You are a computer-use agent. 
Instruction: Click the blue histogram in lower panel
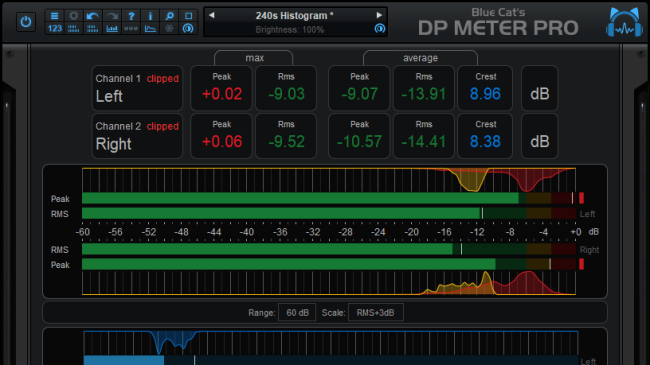pos(330,343)
